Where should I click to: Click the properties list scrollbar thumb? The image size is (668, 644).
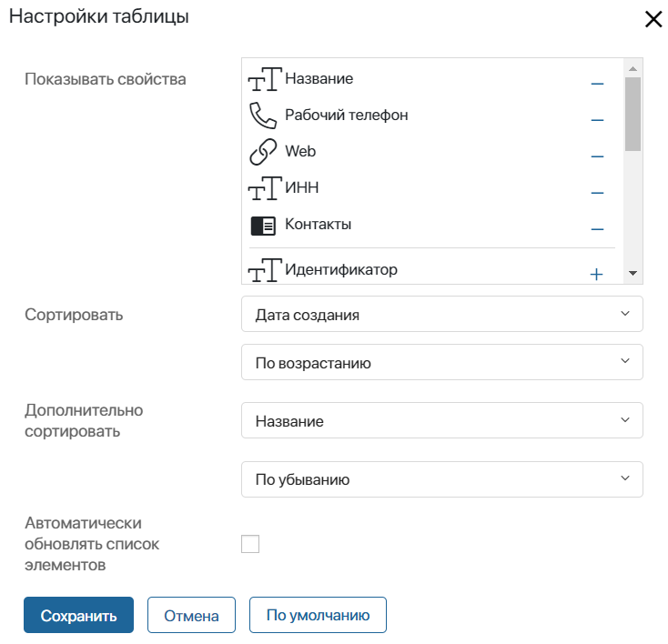[633, 114]
